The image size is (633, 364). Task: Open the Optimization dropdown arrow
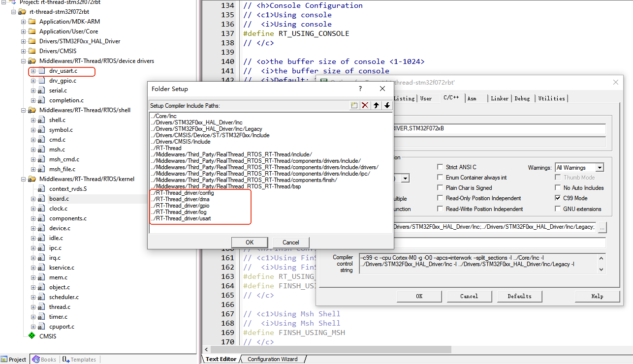[x=405, y=178]
